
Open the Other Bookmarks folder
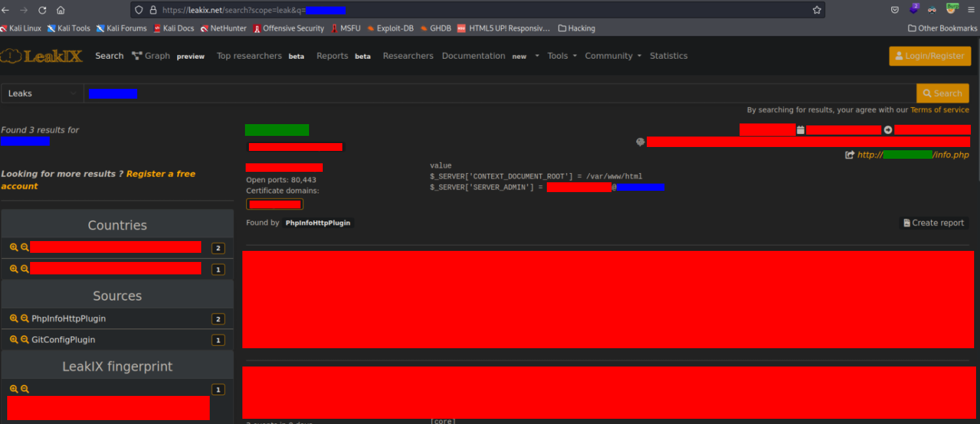pos(943,28)
